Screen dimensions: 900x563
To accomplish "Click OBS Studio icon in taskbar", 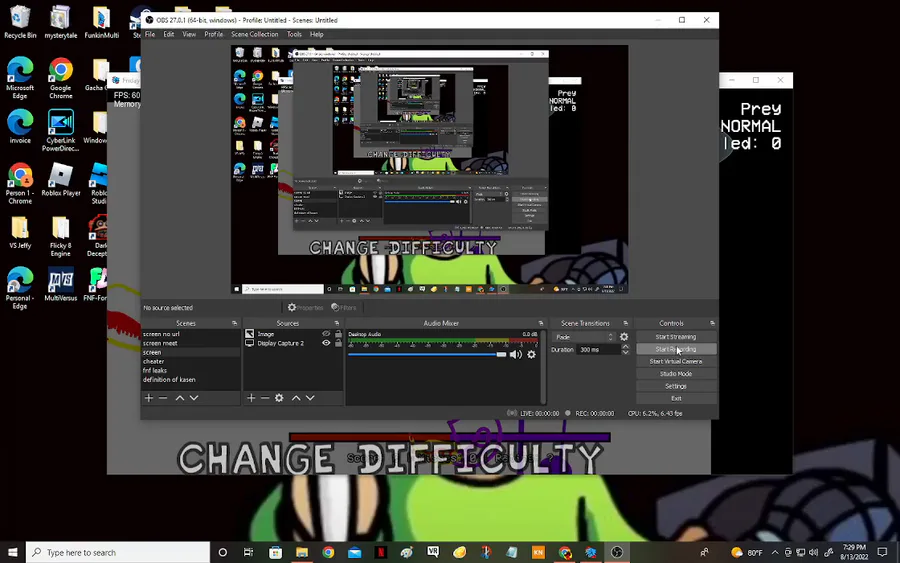I will (x=617, y=552).
